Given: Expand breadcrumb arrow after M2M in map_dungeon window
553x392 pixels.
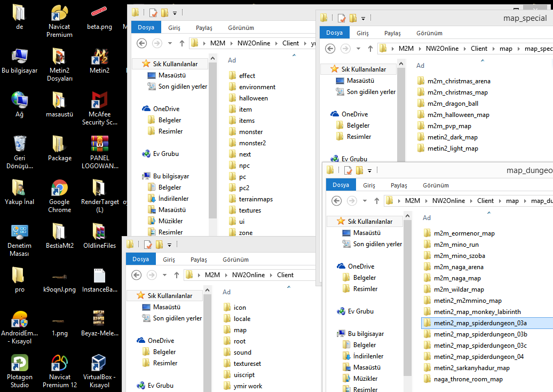Looking at the screenshot, I should pos(426,201).
